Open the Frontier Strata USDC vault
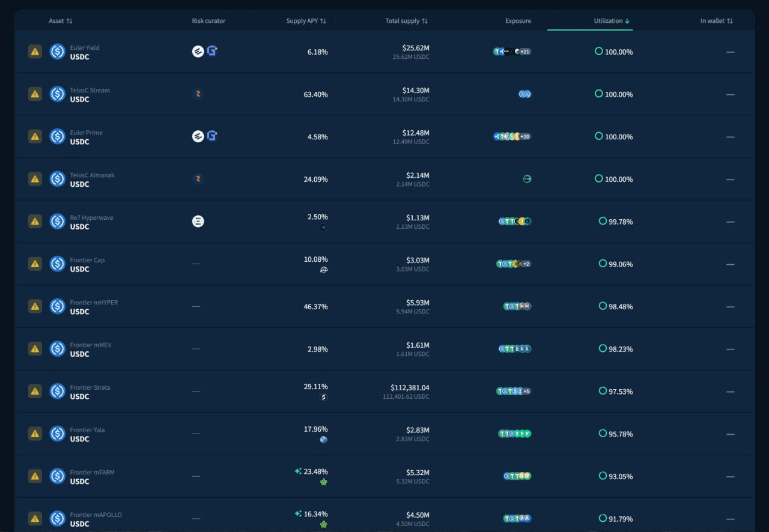Viewport: 769px width, 532px height. coord(90,391)
